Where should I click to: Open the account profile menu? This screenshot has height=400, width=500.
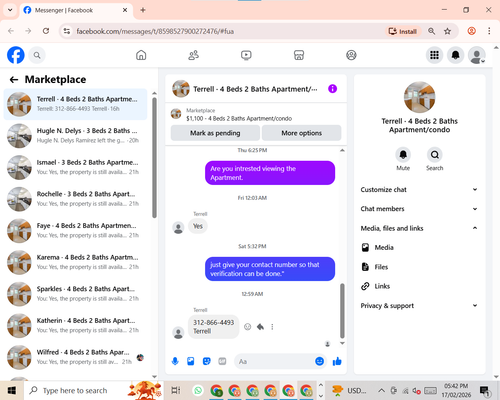477,55
